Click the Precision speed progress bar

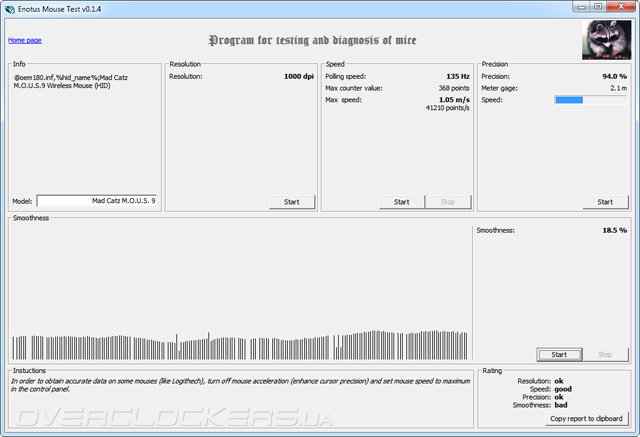pyautogui.click(x=590, y=100)
